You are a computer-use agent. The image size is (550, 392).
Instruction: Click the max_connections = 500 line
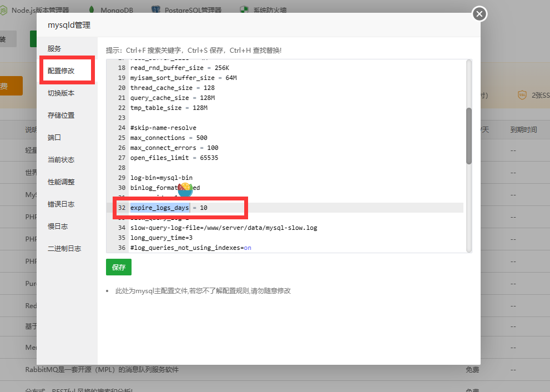(169, 138)
